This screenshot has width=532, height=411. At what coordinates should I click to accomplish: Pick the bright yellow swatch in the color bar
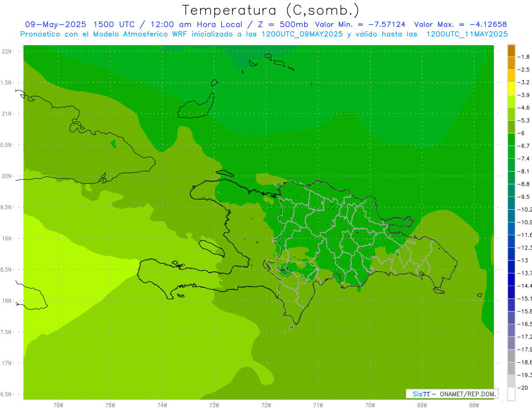[511, 89]
